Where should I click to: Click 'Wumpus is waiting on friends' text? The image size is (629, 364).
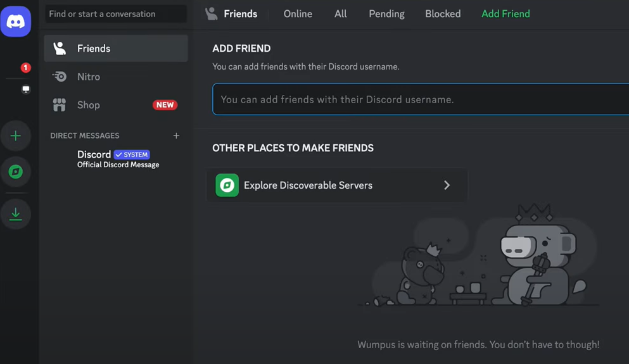(478, 345)
